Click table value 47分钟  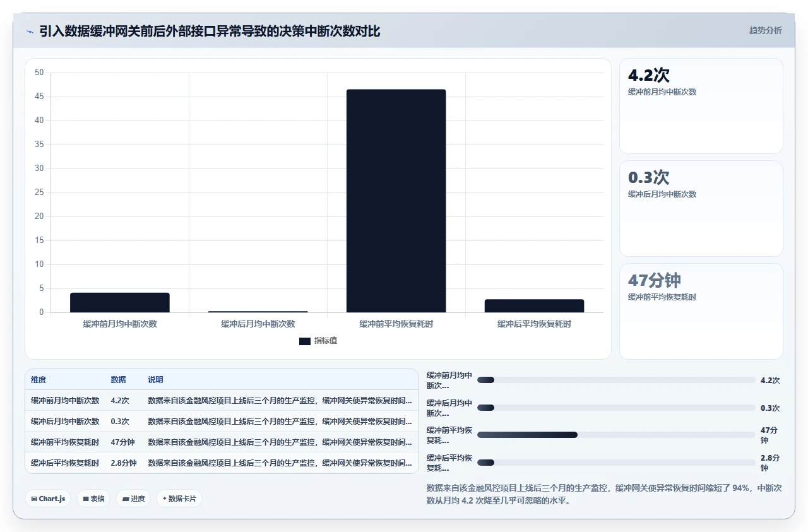(124, 442)
